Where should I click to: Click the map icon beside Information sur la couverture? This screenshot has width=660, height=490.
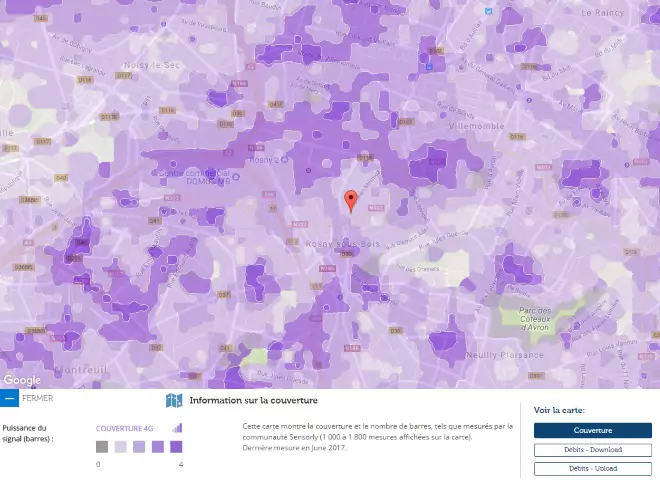(174, 400)
